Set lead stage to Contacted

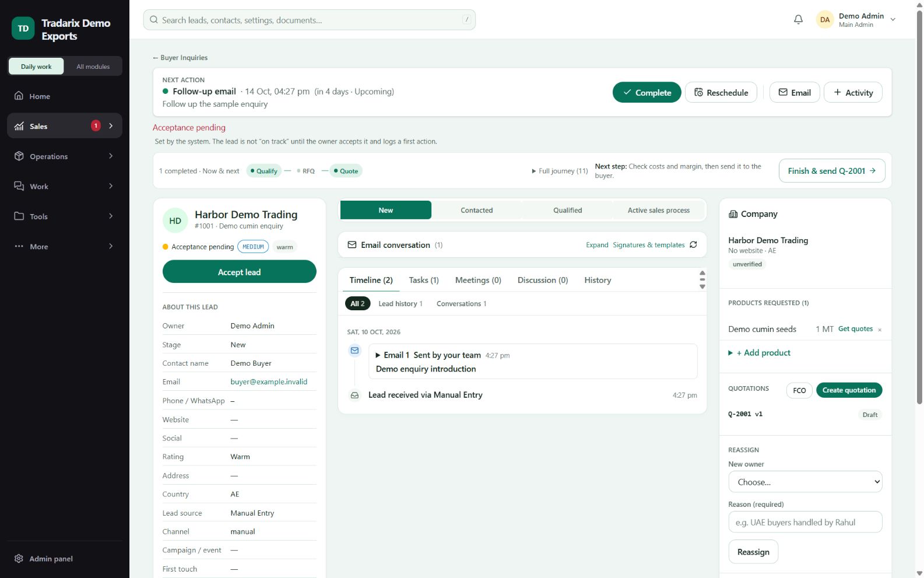click(x=477, y=210)
